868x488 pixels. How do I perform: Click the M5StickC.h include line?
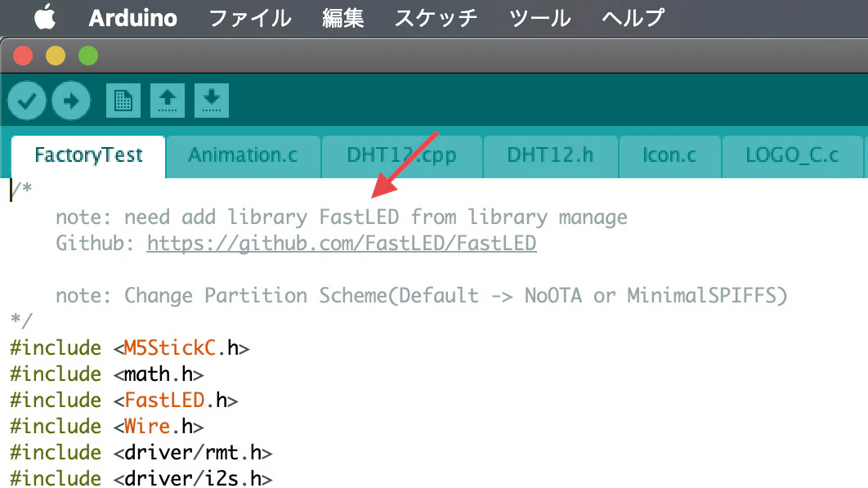(x=129, y=348)
